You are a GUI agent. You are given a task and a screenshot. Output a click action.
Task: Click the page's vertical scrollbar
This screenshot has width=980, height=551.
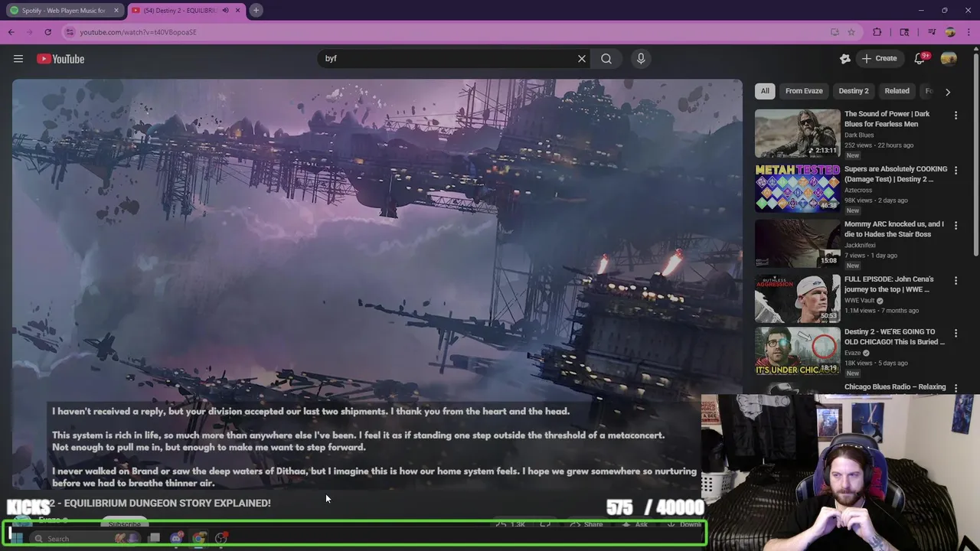tap(976, 153)
